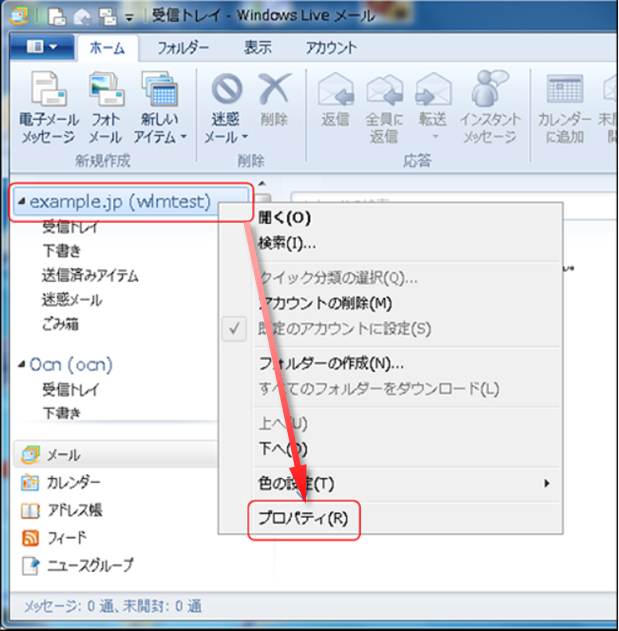619x631 pixels.
Task: Click the カレンダー navigation icon
Action: [30, 482]
